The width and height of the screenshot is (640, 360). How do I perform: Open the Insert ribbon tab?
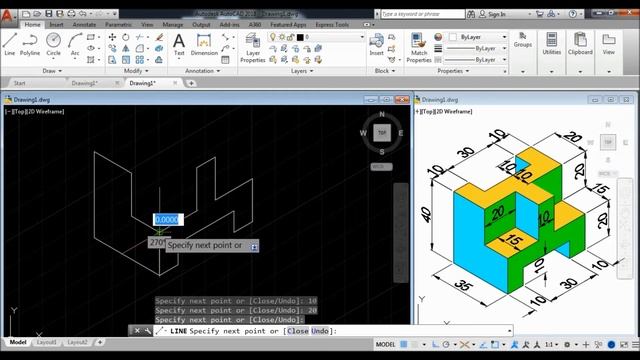(x=56, y=24)
